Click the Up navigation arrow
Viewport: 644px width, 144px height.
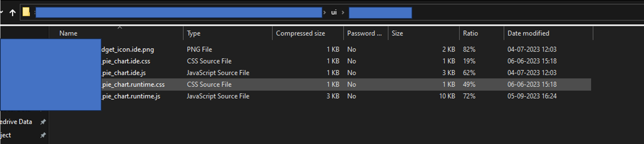(12, 13)
